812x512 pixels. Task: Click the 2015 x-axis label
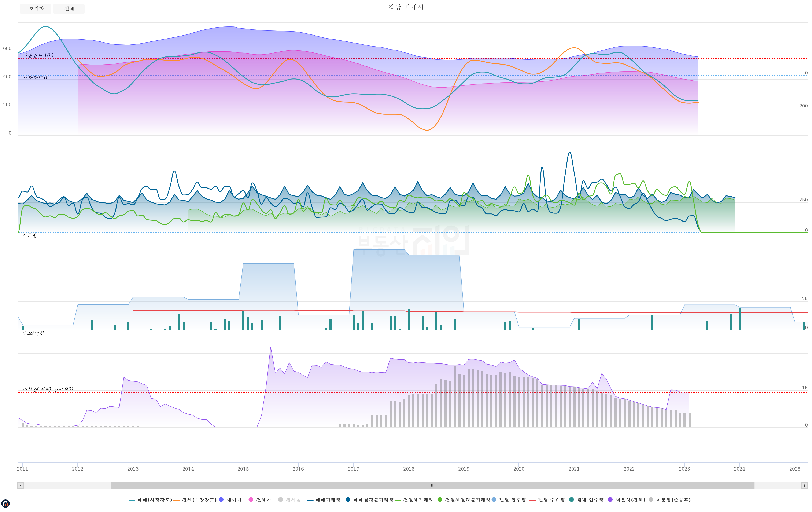243,469
